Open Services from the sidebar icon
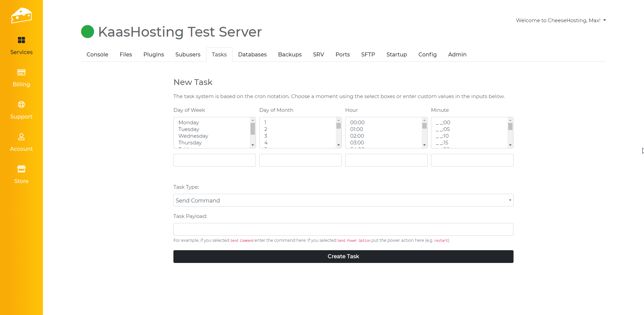This screenshot has width=644, height=315. [x=21, y=40]
